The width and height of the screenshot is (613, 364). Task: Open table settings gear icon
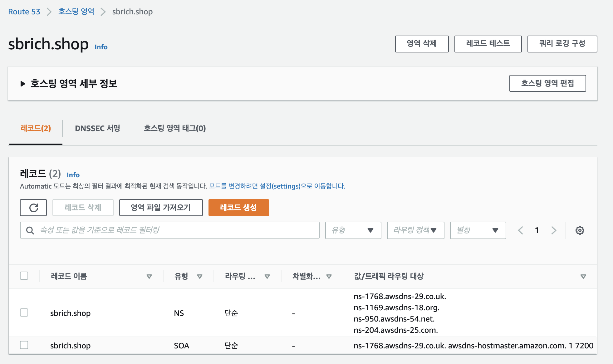coord(580,230)
